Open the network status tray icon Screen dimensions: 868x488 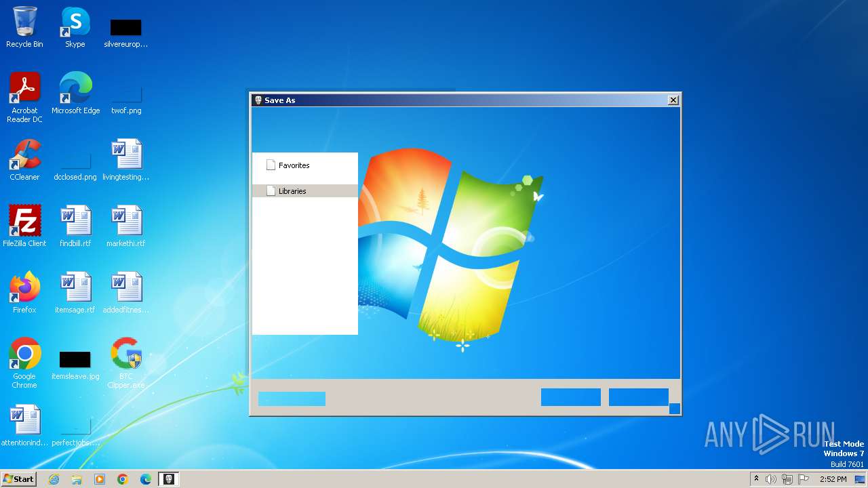[x=787, y=479]
